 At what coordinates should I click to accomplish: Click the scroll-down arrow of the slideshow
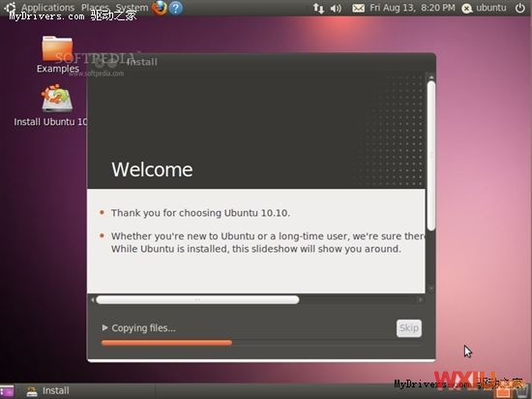[x=431, y=289]
